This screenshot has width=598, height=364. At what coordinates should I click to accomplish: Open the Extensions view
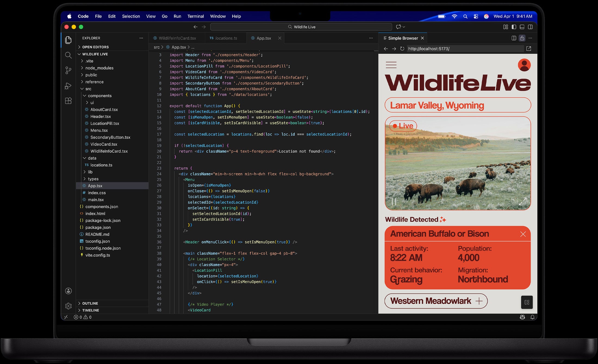tap(68, 101)
